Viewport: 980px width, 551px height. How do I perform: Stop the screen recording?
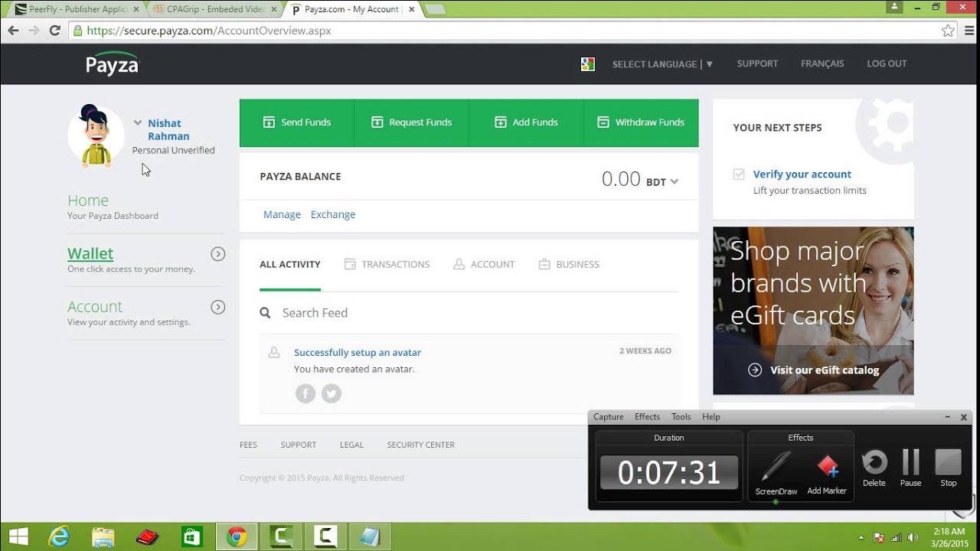tap(948, 468)
